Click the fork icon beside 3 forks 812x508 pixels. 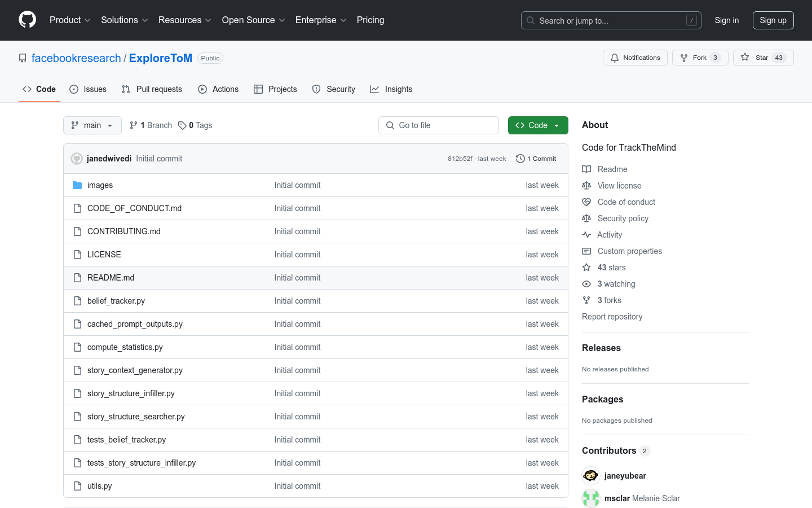586,300
